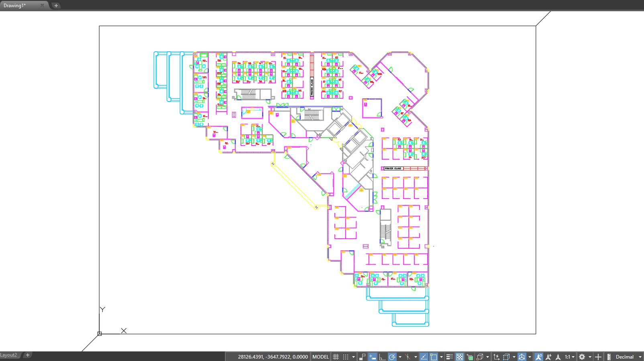Expand isometric drafting plane dropdown
The image size is (644, 361).
416,357
